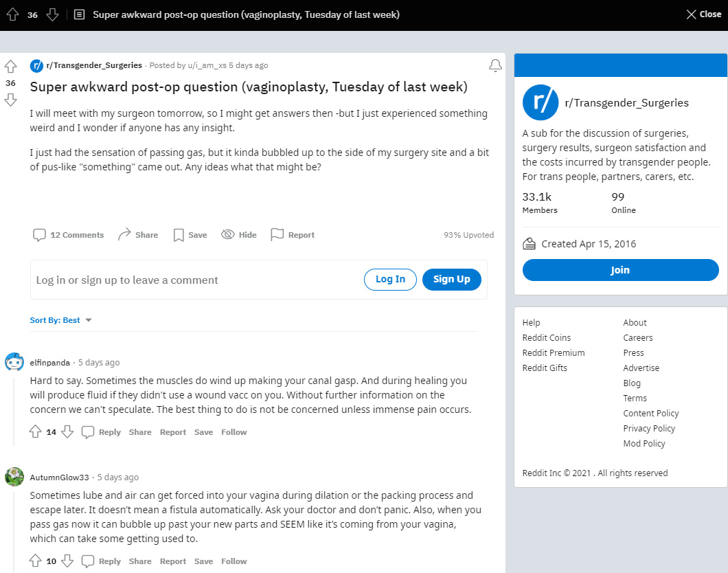728x573 pixels.
Task: Open the 12 Comments speech bubble
Action: pyautogui.click(x=68, y=235)
